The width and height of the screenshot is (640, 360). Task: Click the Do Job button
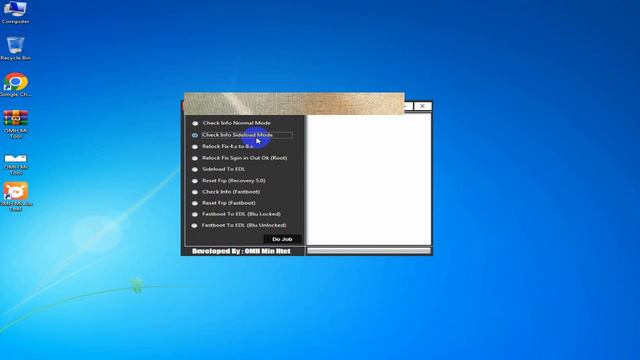pyautogui.click(x=282, y=239)
